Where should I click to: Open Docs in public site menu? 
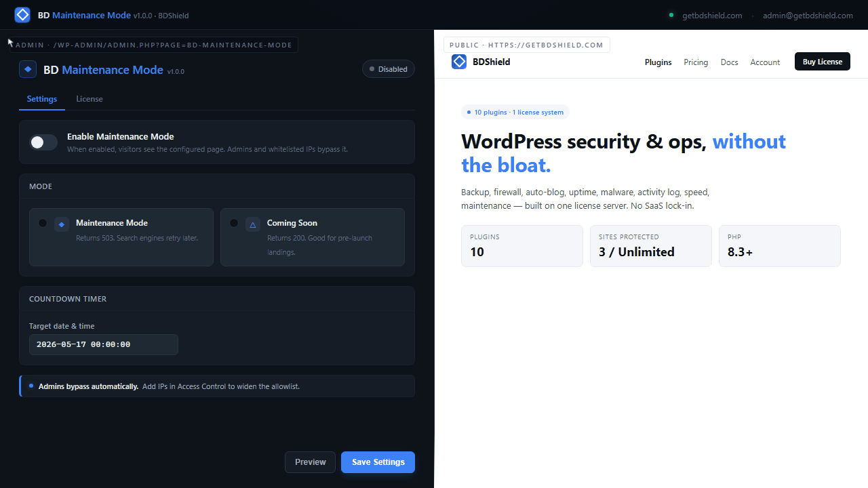click(729, 62)
